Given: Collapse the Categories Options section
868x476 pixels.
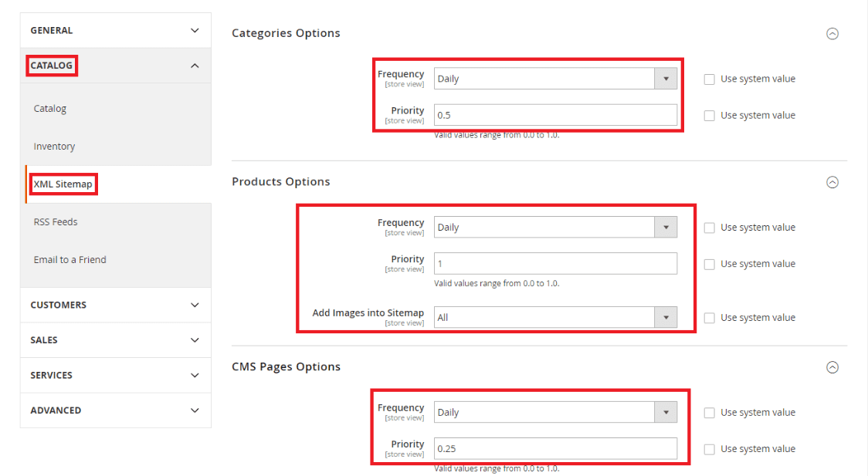Looking at the screenshot, I should tap(832, 33).
